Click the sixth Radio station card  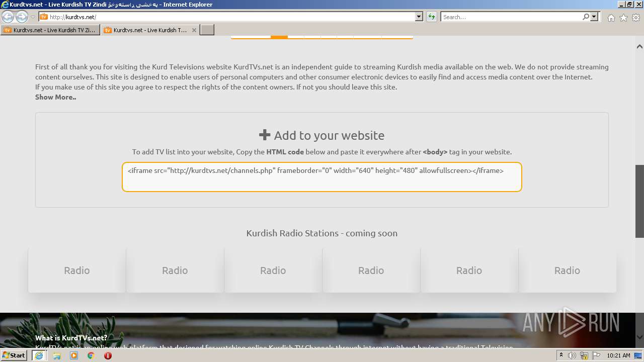click(x=567, y=270)
